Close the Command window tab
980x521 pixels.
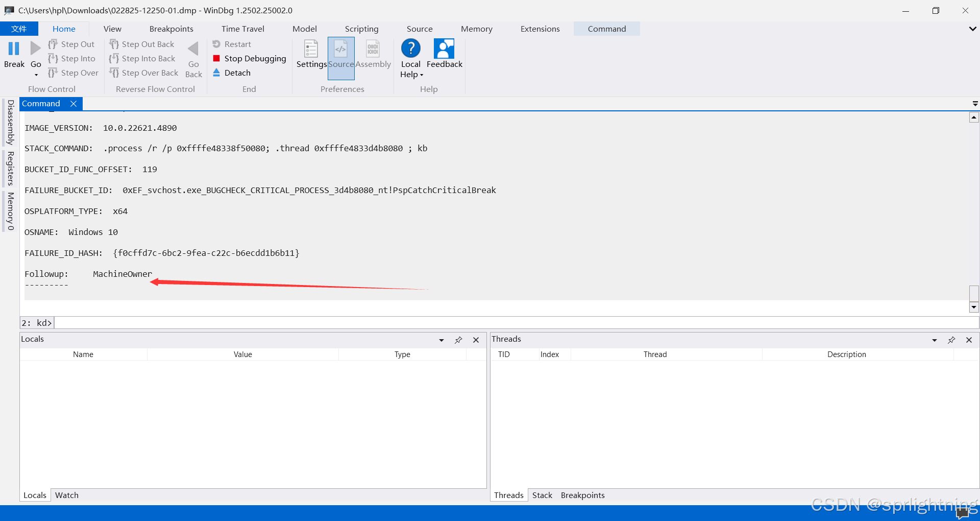click(73, 104)
